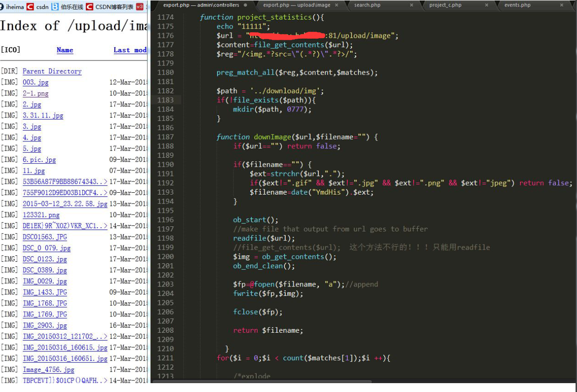This screenshot has width=577, height=392.
Task: Open the DSC_0389.jpg file link
Action: [x=45, y=270]
